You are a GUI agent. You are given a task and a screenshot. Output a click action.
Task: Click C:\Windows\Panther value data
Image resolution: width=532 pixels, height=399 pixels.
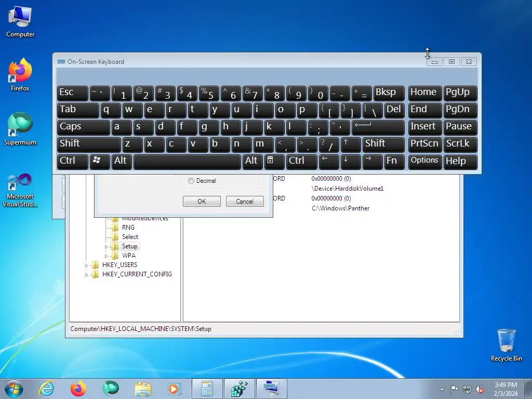(x=341, y=208)
